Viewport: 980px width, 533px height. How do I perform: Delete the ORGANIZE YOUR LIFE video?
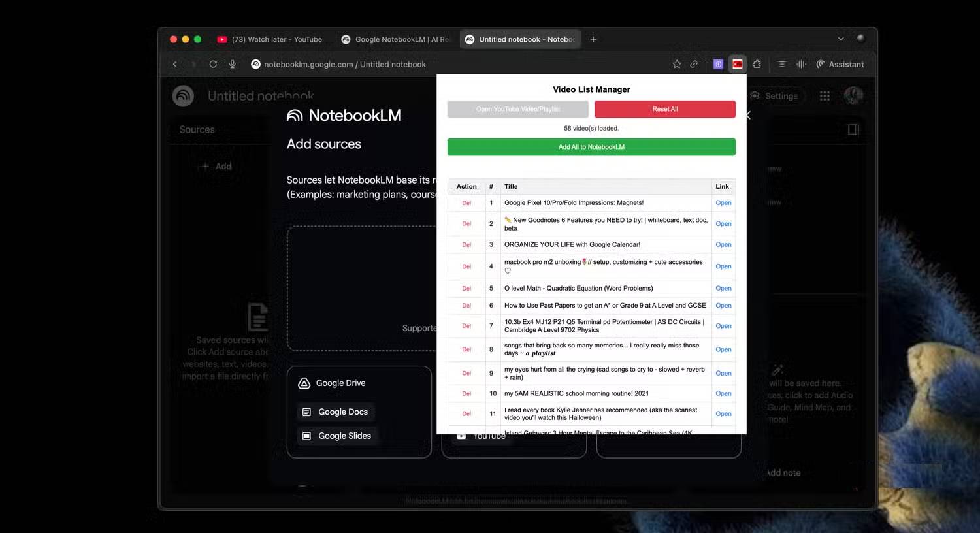[x=466, y=245]
